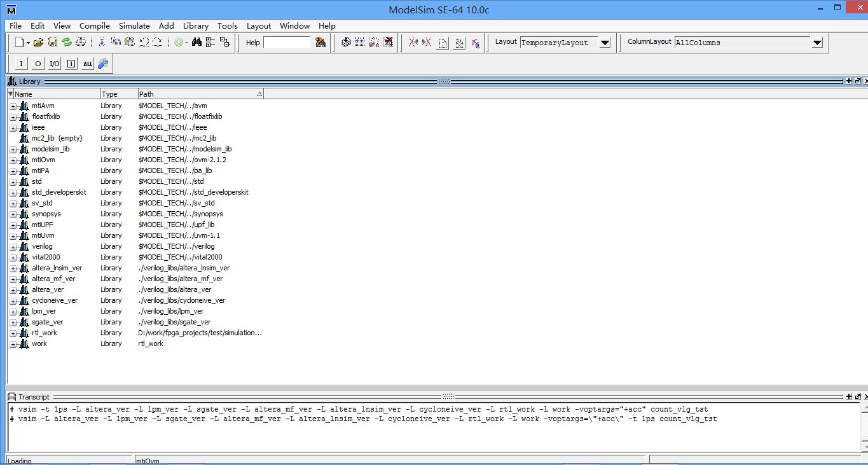Click the Save disk toolbar icon
Image resolution: width=868 pixels, height=465 pixels.
53,42
